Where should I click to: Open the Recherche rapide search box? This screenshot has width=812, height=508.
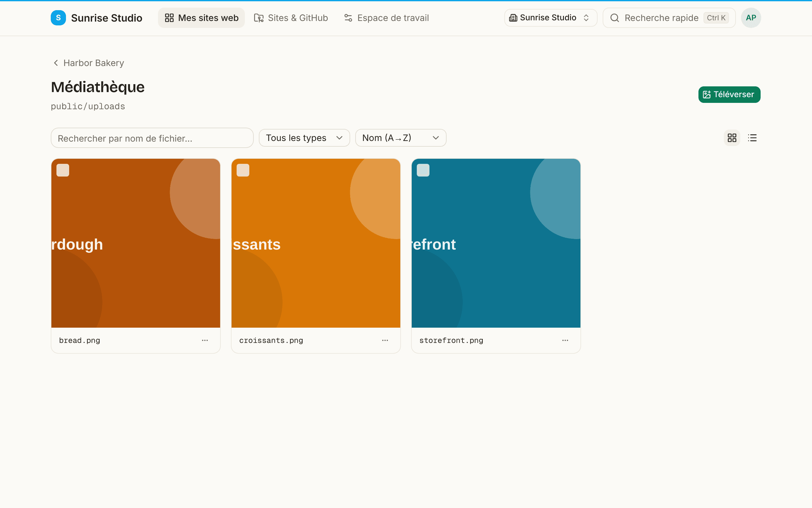tap(669, 18)
